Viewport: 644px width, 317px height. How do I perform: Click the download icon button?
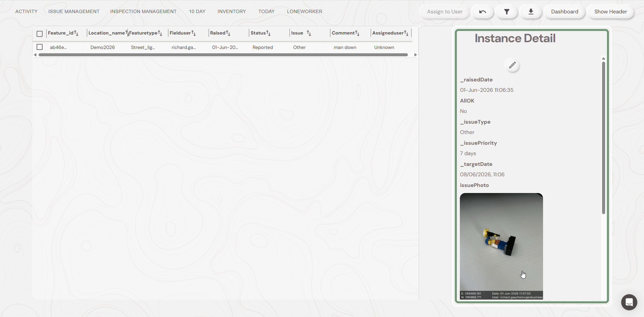pos(531,12)
